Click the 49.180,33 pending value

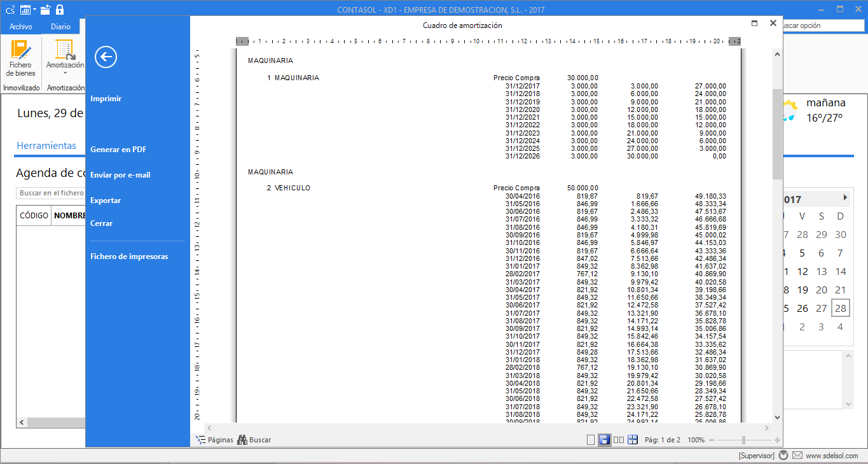coord(710,196)
